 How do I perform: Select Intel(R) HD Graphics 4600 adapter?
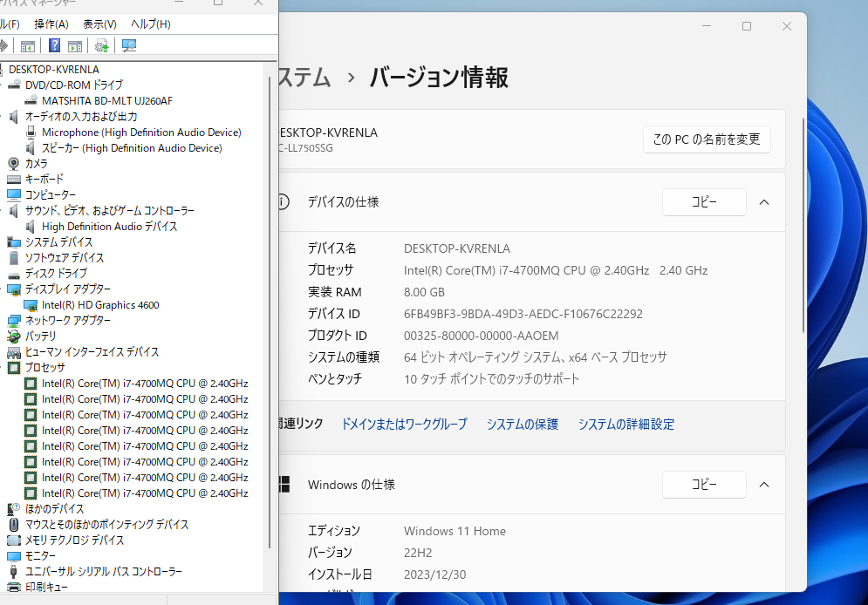point(100,305)
